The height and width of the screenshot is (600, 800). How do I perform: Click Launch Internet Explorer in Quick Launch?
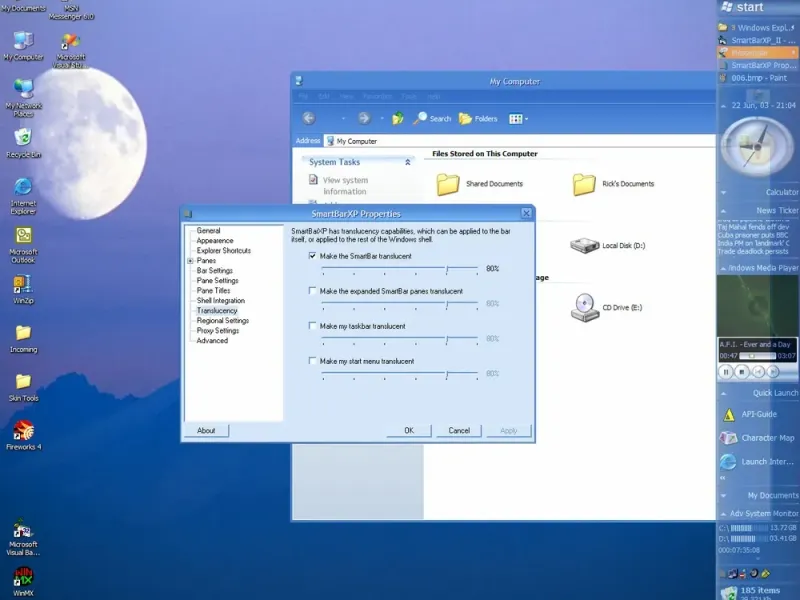point(757,462)
